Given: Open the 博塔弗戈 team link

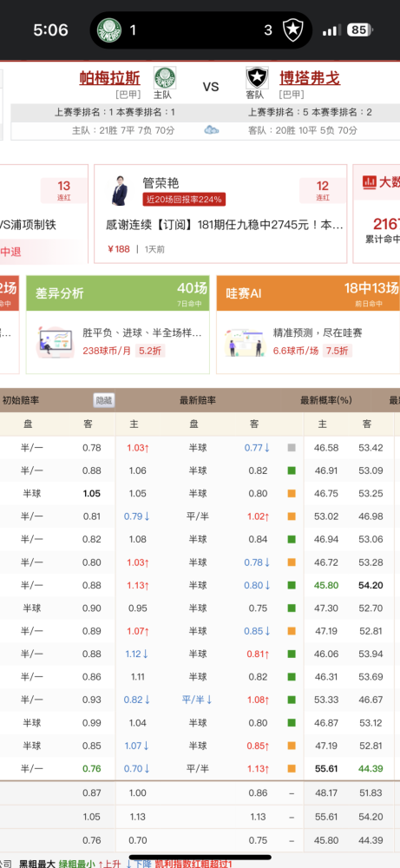Looking at the screenshot, I should (309, 77).
